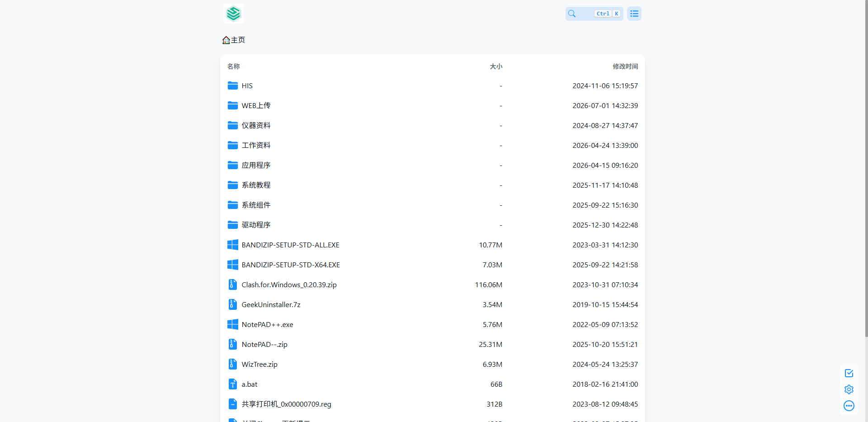
Task: Open the WEB上传 folder icon
Action: click(x=232, y=105)
